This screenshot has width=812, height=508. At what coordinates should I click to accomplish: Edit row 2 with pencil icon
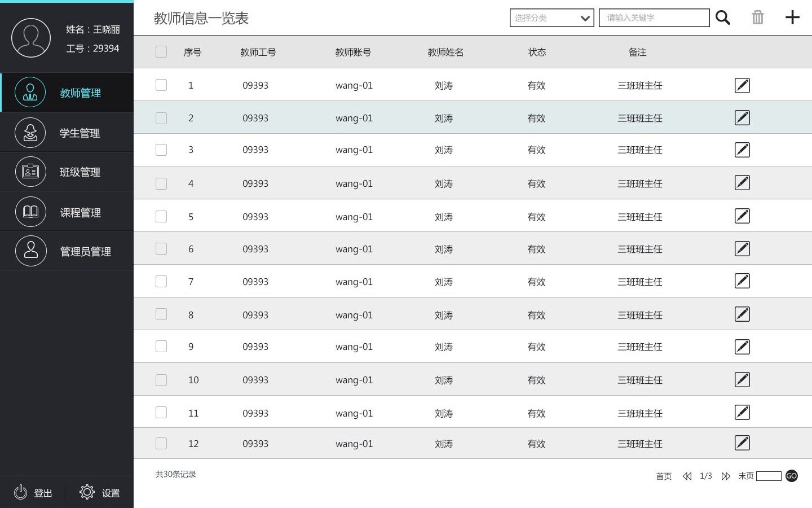tap(742, 117)
